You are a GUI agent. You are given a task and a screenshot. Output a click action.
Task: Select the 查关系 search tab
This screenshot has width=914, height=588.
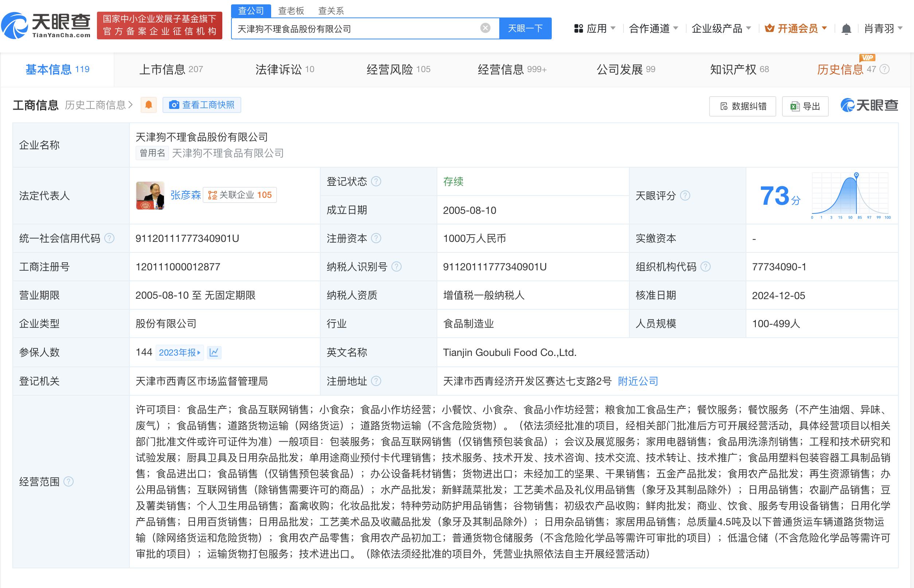[331, 11]
